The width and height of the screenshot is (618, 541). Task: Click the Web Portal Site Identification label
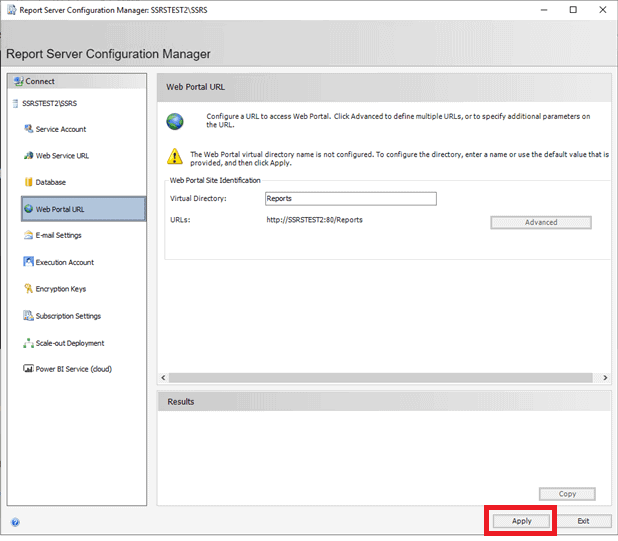coord(215,180)
